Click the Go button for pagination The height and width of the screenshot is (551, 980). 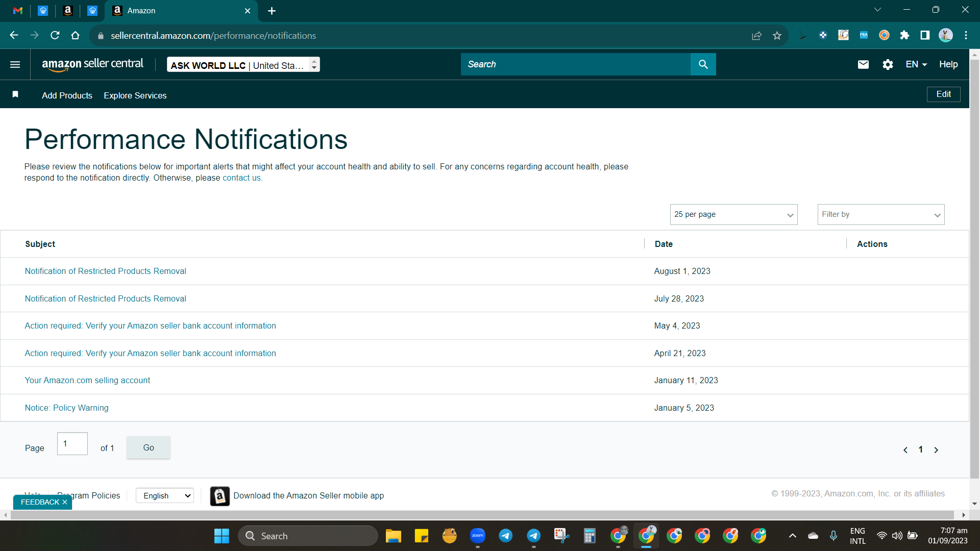pyautogui.click(x=149, y=447)
